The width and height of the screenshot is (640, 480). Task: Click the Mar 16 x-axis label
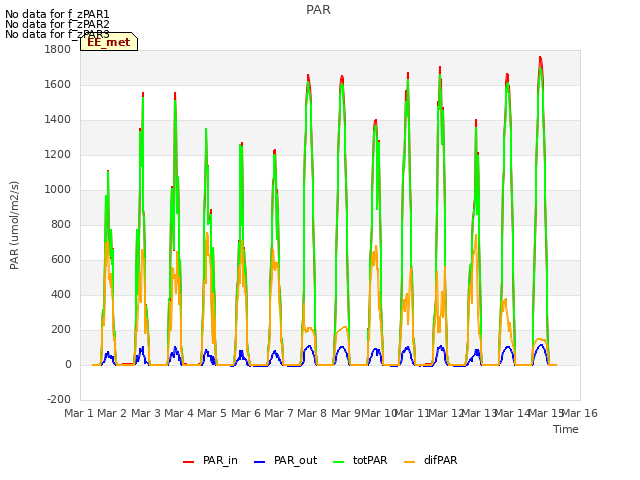(x=580, y=413)
